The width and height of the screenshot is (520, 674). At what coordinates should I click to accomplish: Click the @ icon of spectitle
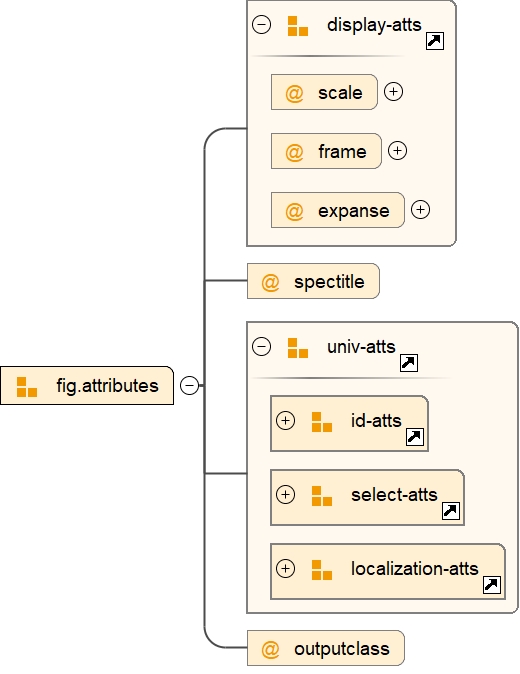coord(270,282)
